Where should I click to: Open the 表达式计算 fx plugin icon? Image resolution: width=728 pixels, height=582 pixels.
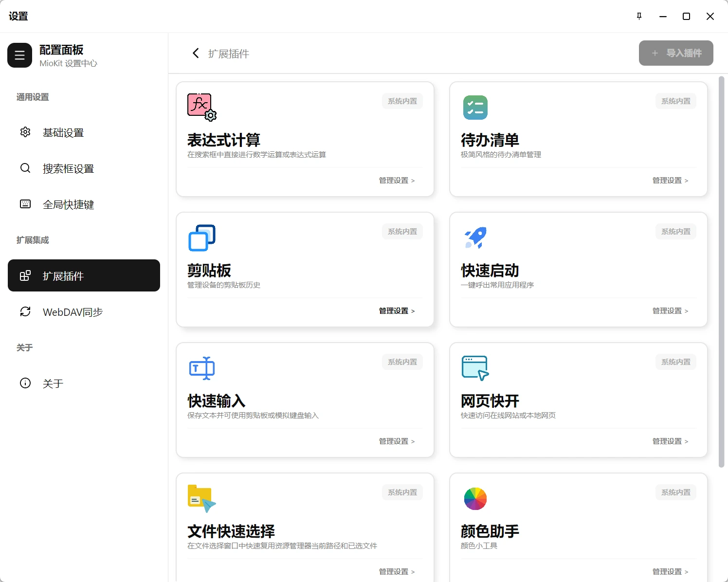[200, 106]
